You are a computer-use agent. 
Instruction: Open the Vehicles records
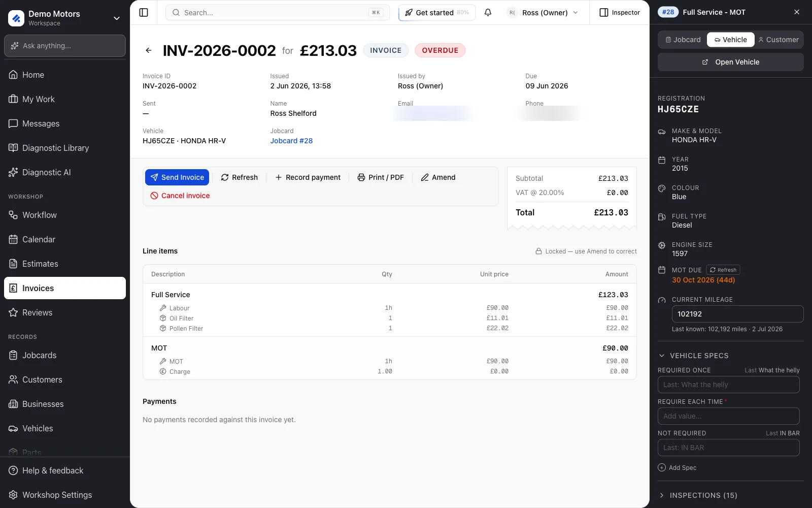click(65, 428)
